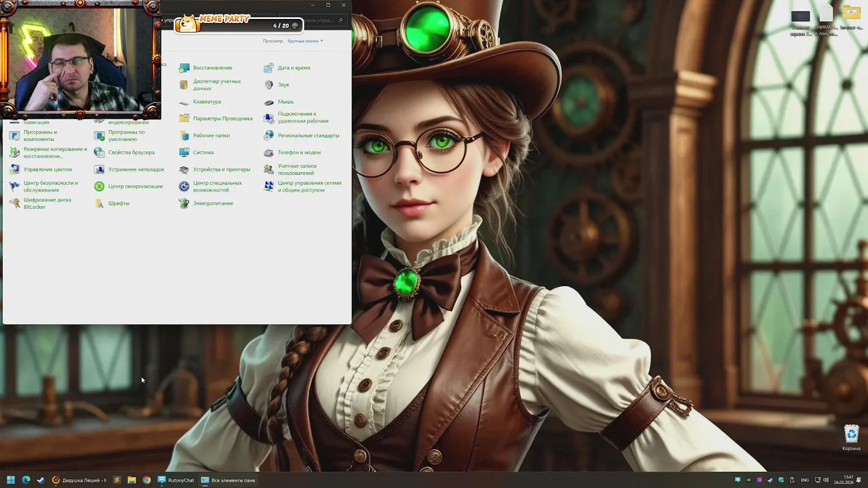Viewport: 868px width, 488px height.
Task: Open Центр синхронизации
Action: click(129, 186)
